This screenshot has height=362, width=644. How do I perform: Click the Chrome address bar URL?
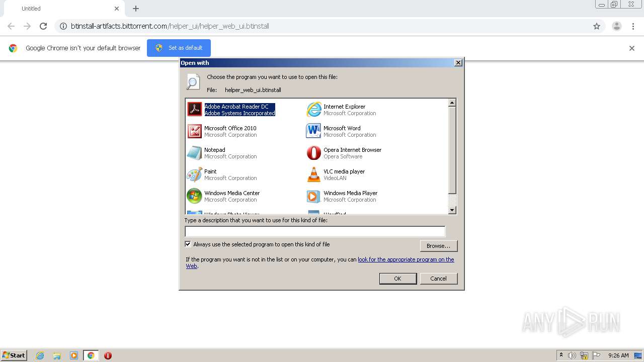[x=170, y=26]
